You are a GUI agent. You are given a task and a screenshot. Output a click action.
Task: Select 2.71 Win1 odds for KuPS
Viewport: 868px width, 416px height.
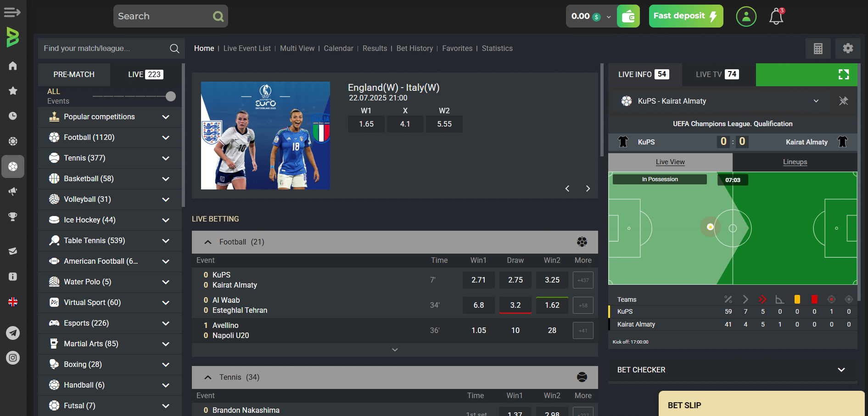click(x=478, y=280)
